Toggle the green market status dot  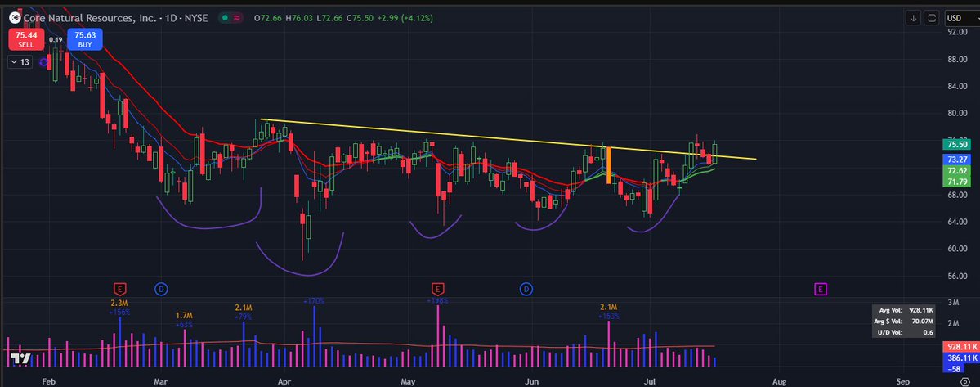tap(224, 18)
